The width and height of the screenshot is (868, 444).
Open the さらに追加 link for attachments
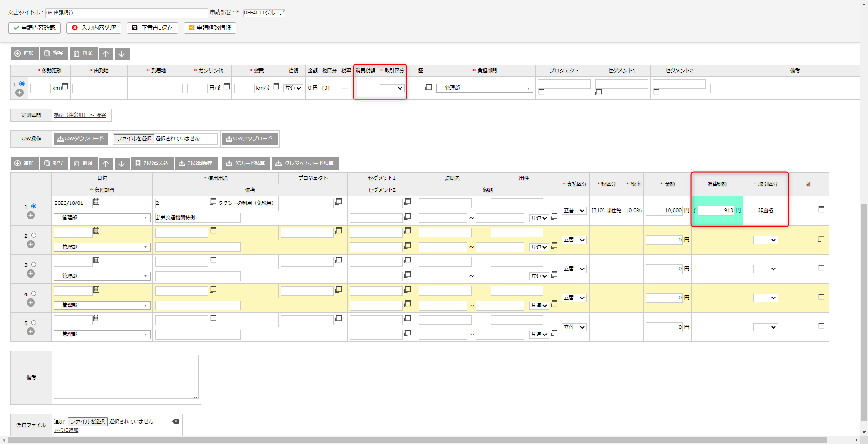66,430
